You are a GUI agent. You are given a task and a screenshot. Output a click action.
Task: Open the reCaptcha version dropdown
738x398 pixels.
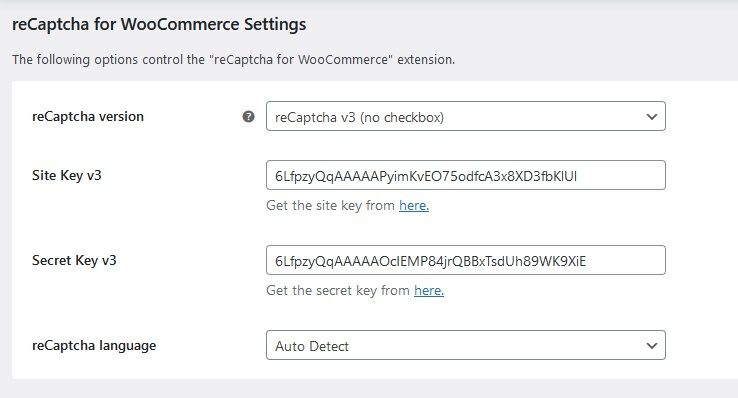pyautogui.click(x=465, y=116)
